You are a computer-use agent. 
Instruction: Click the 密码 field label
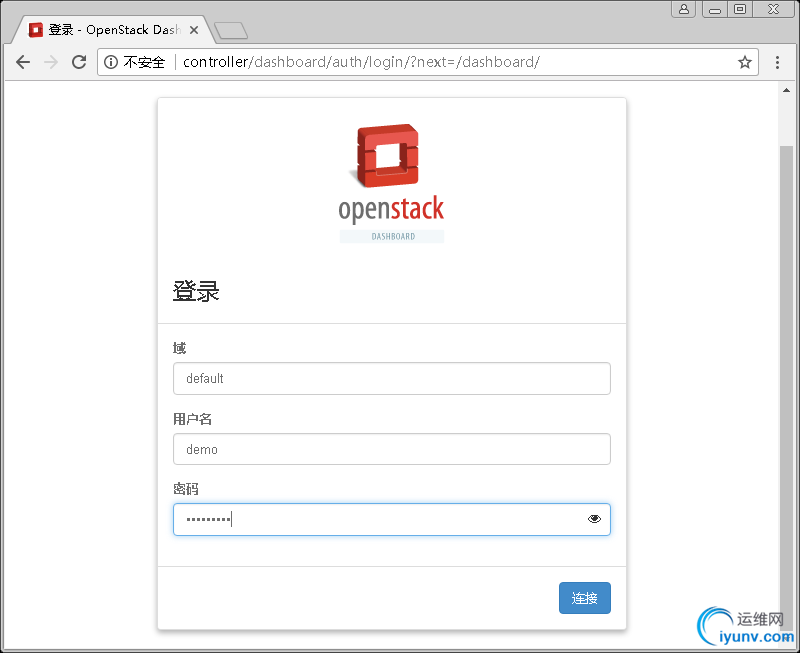click(x=186, y=489)
